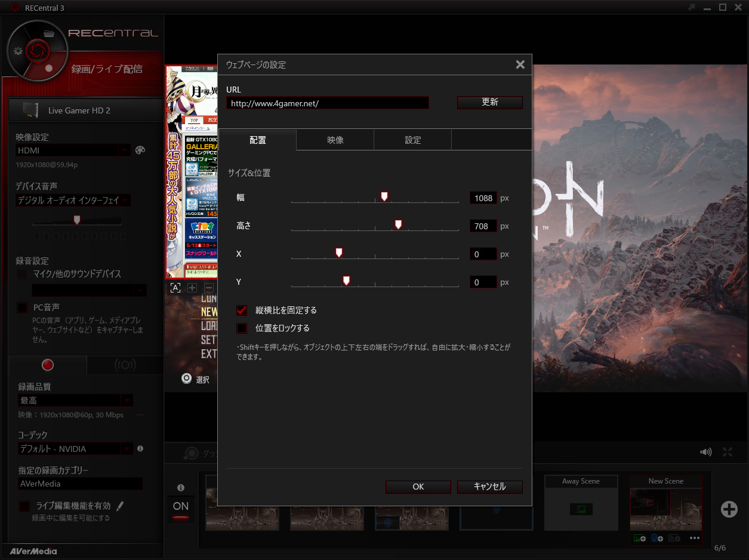
Task: Click the URL input field
Action: [328, 103]
